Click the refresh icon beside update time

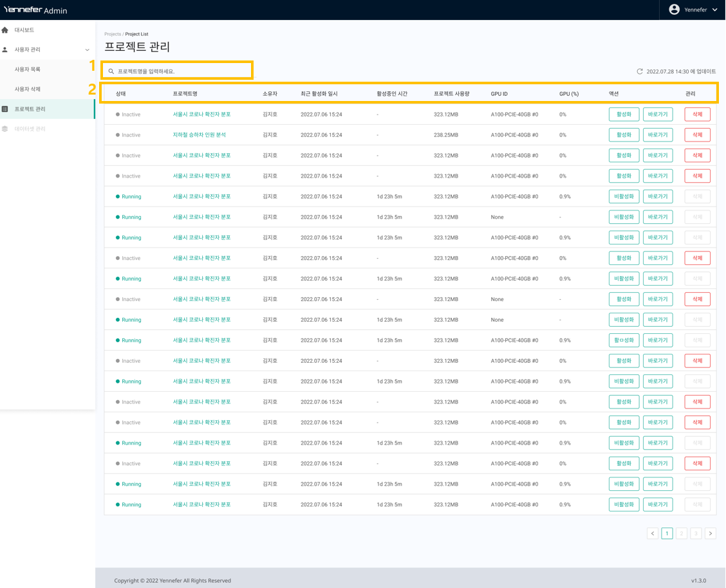point(640,71)
